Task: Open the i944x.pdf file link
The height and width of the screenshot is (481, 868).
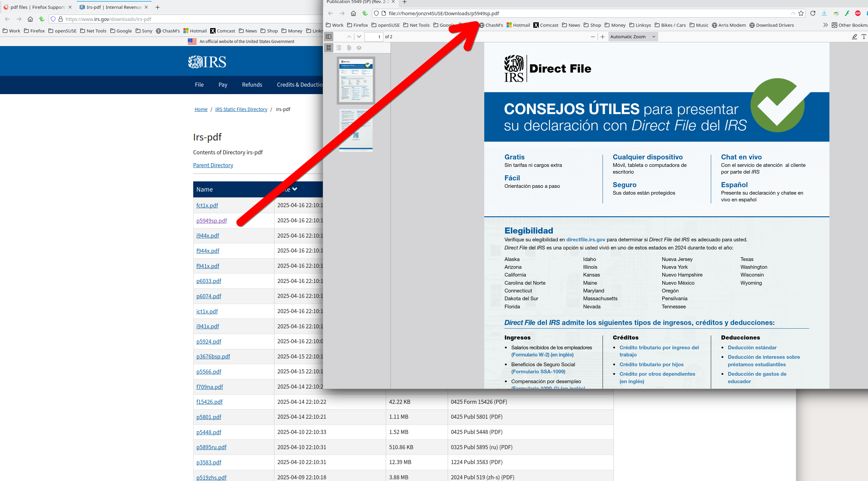Action: tap(208, 236)
